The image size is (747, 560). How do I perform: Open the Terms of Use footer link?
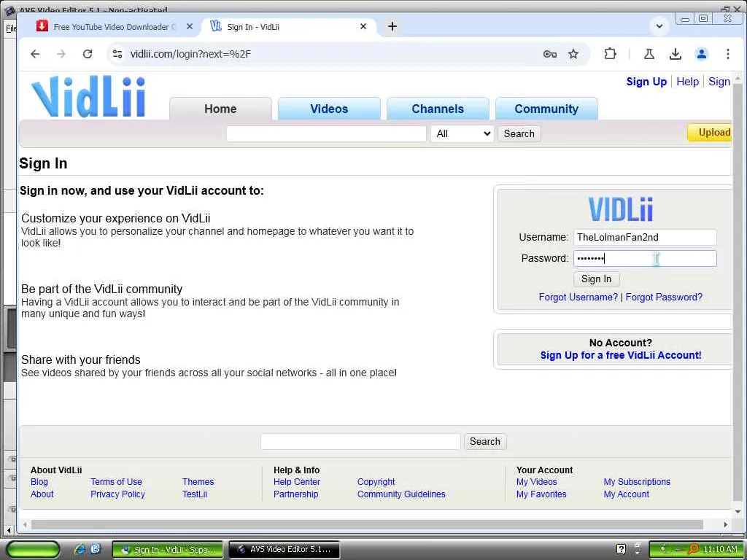tap(116, 482)
